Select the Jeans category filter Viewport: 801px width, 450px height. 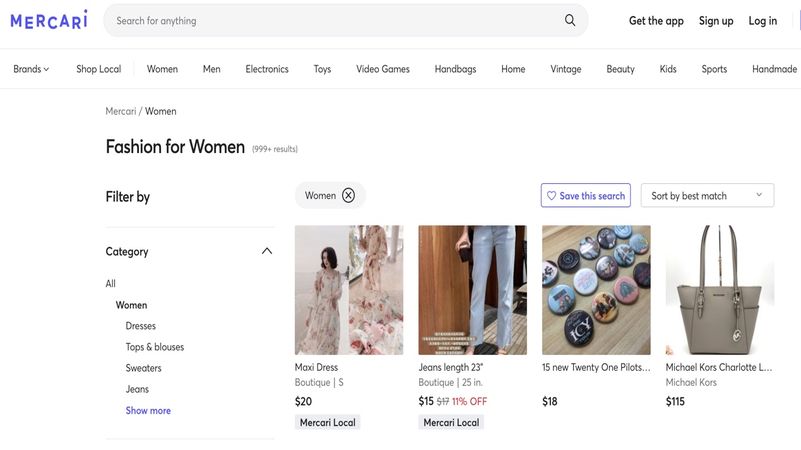137,389
